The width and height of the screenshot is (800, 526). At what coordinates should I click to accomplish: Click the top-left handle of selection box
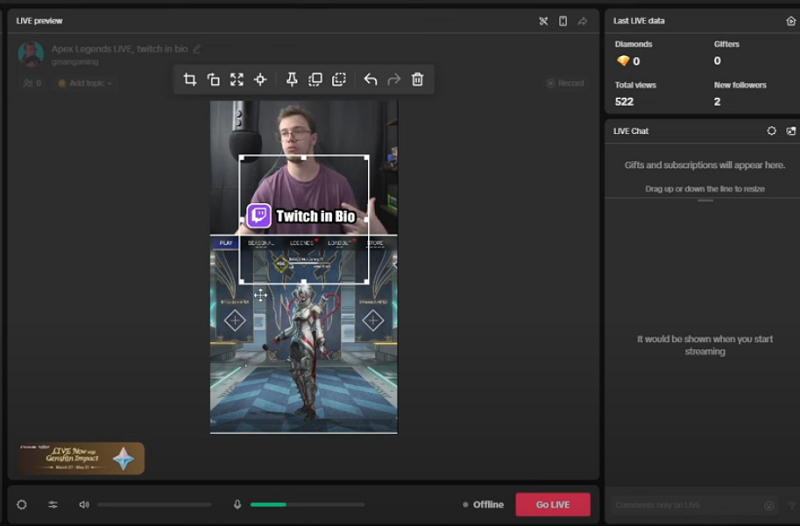pos(242,158)
